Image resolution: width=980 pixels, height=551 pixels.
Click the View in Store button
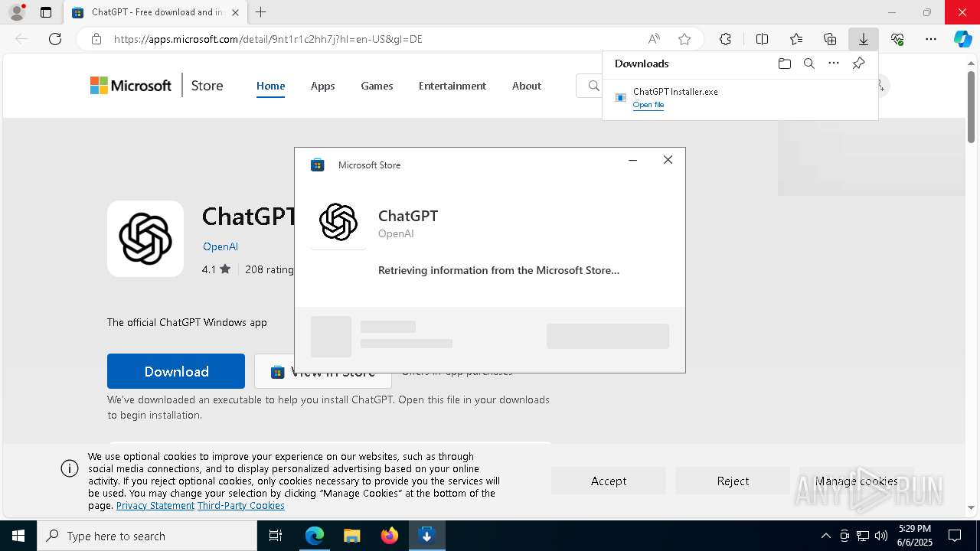pos(323,371)
